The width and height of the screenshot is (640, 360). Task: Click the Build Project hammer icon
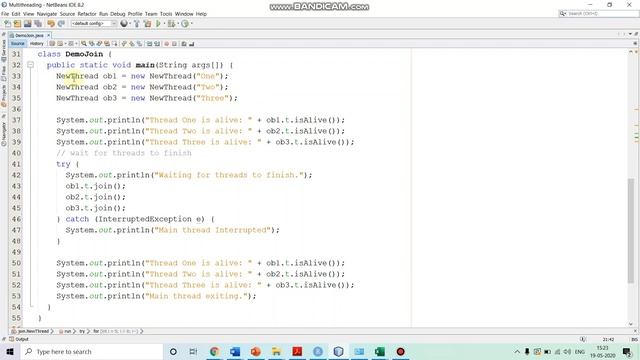point(137,24)
